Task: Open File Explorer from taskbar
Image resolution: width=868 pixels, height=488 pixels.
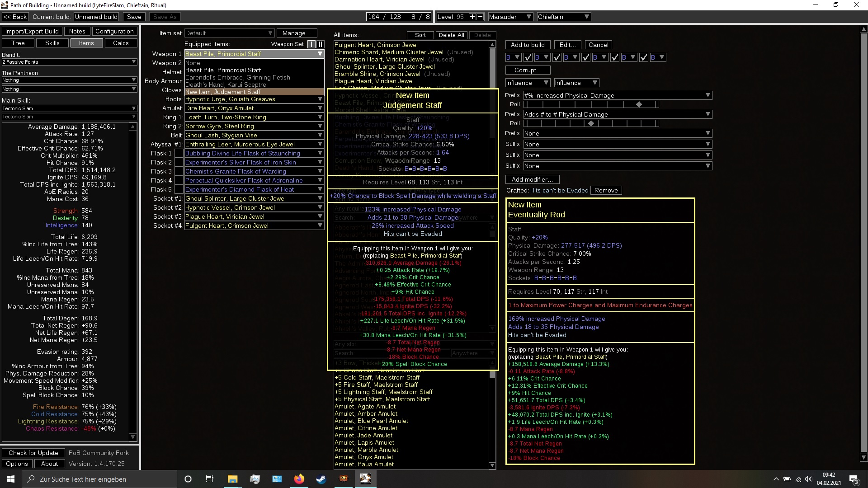Action: 232,479
